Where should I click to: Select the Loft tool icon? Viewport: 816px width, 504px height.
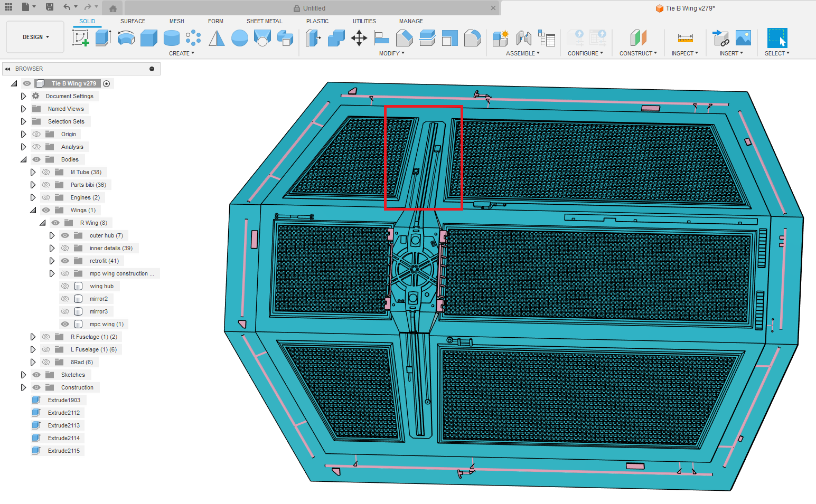click(x=262, y=38)
